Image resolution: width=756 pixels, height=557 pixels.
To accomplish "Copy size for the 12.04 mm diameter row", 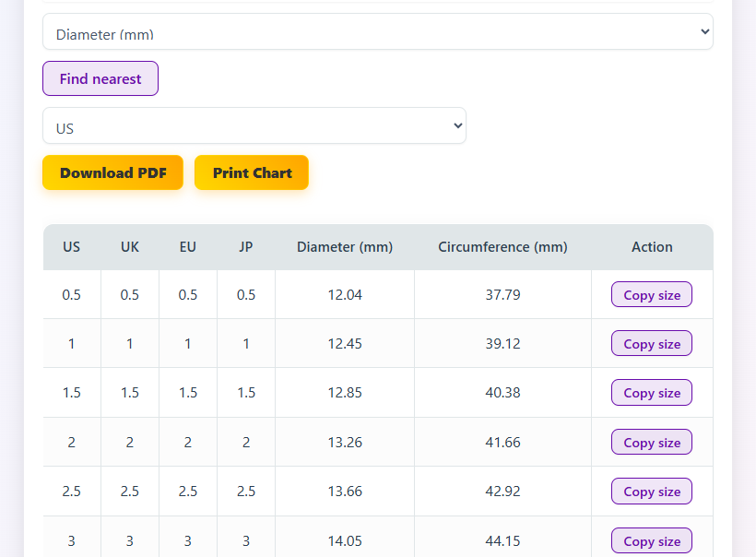I will point(651,295).
